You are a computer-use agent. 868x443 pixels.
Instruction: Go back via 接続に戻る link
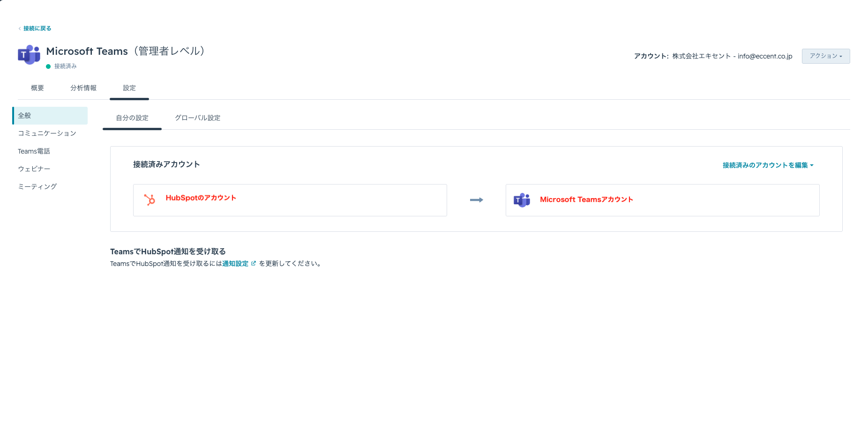[37, 29]
